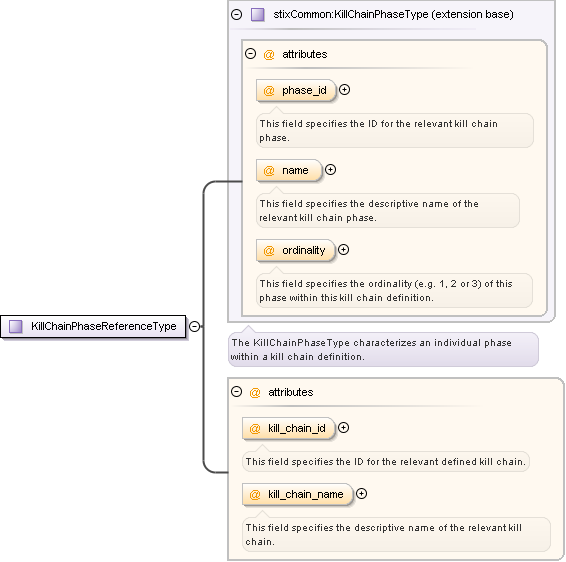Click the purple stixCommon:KillChainPhaseType square icon

coord(258,14)
